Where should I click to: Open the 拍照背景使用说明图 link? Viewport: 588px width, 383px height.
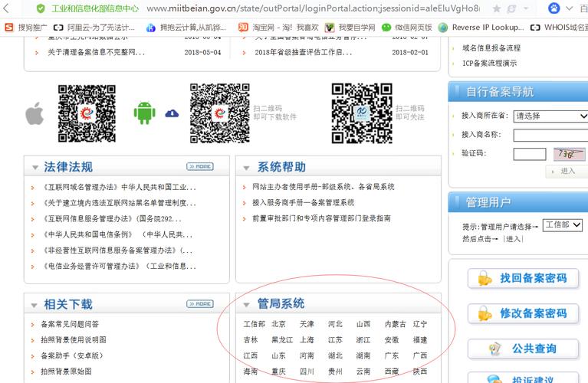click(74, 340)
